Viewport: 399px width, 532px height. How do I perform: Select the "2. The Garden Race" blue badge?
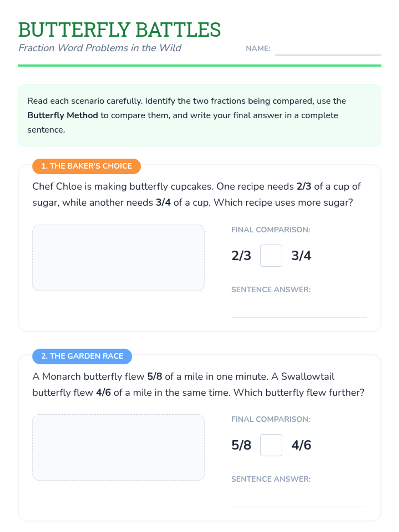pos(82,356)
